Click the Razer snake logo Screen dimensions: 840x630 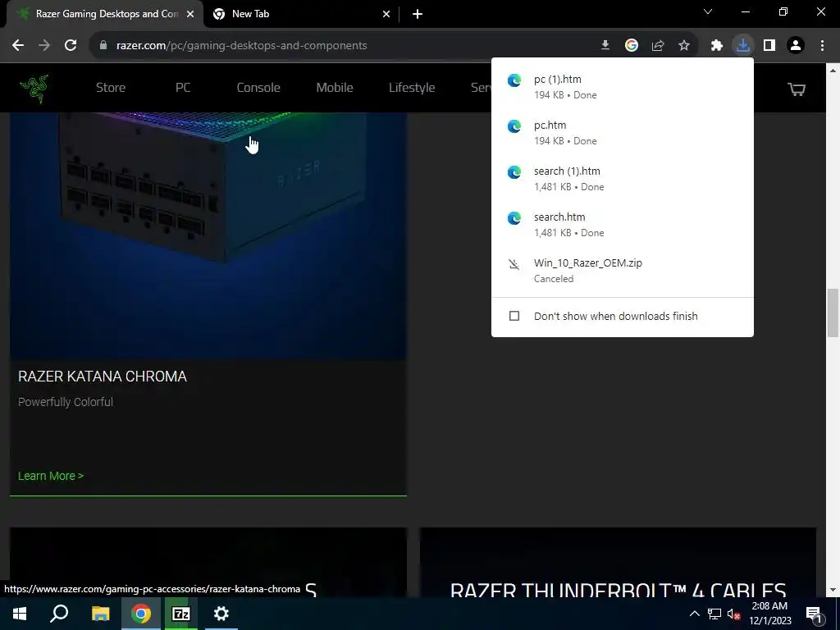pos(34,89)
